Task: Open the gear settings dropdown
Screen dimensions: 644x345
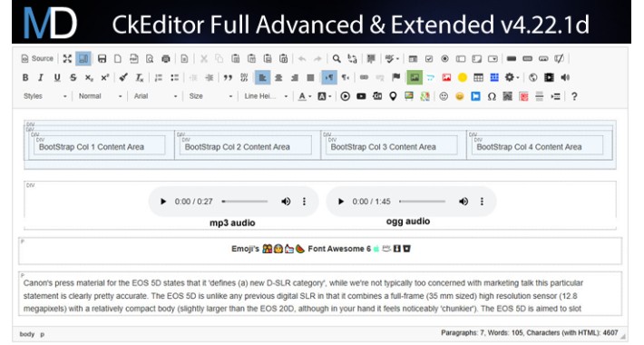Action: point(512,78)
